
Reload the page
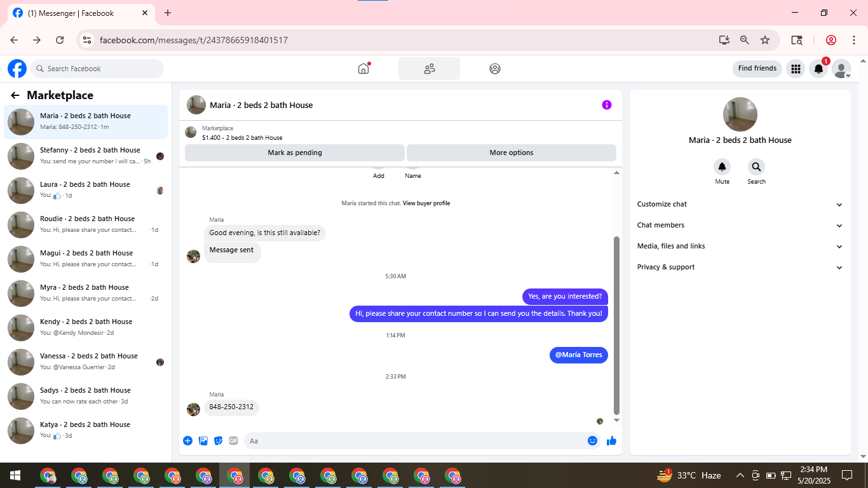[x=60, y=40]
